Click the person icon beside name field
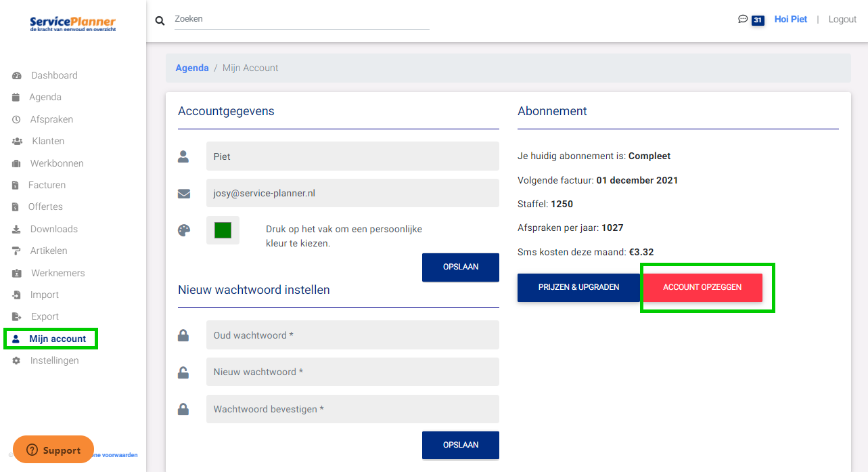868x472 pixels. pos(183,156)
